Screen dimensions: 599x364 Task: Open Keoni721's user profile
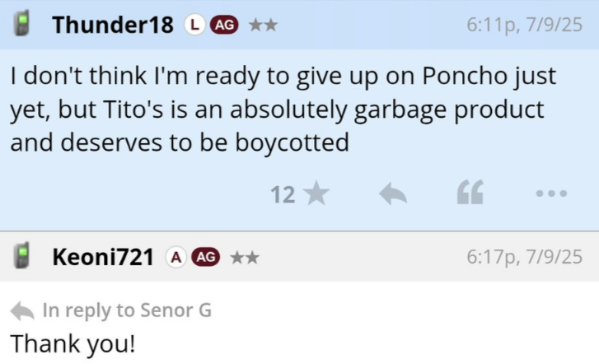coord(103,257)
